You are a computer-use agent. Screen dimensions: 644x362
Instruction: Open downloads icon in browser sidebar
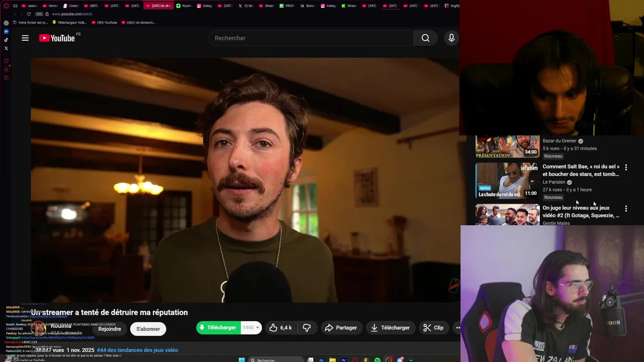pos(6,69)
